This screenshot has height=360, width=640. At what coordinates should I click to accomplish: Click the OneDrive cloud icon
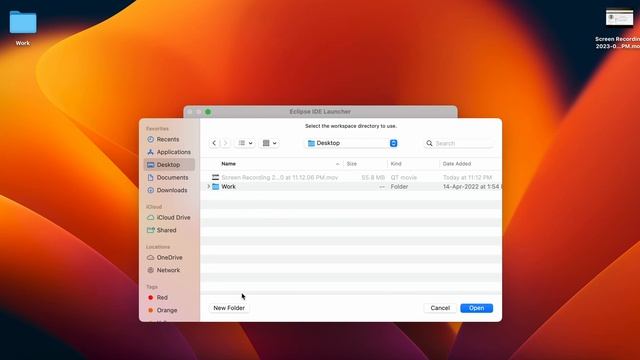pyautogui.click(x=151, y=258)
